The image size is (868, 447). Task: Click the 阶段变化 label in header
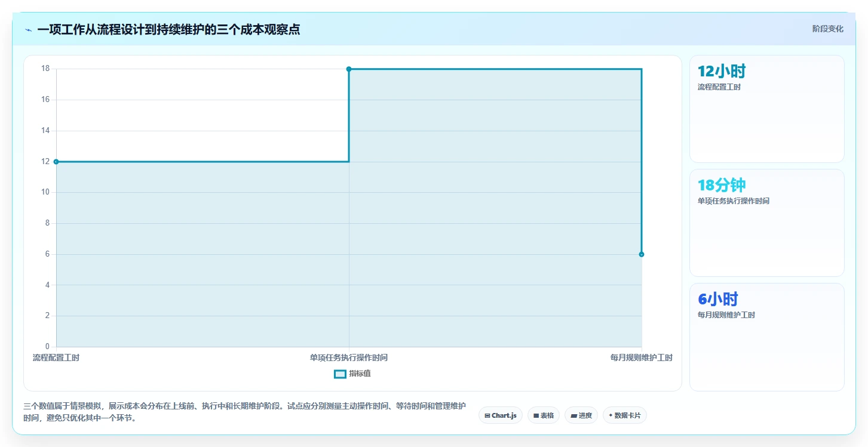[x=828, y=29]
